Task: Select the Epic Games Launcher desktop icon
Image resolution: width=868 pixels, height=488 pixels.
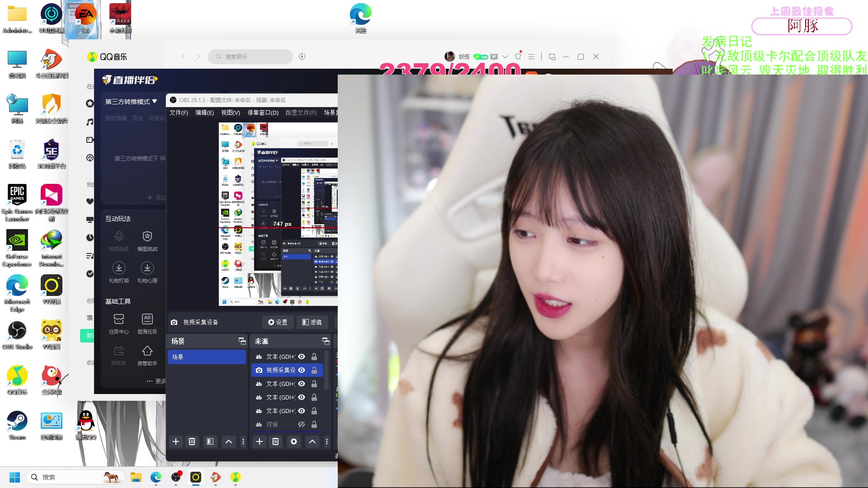Action: [x=17, y=202]
